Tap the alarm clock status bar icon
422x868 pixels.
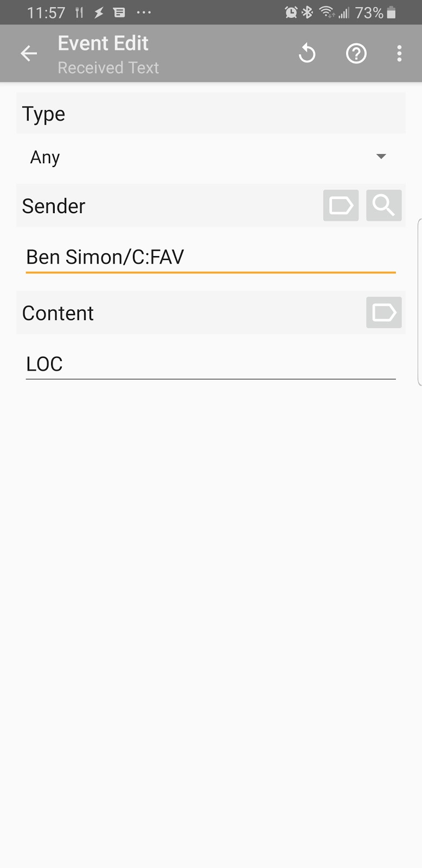(291, 12)
